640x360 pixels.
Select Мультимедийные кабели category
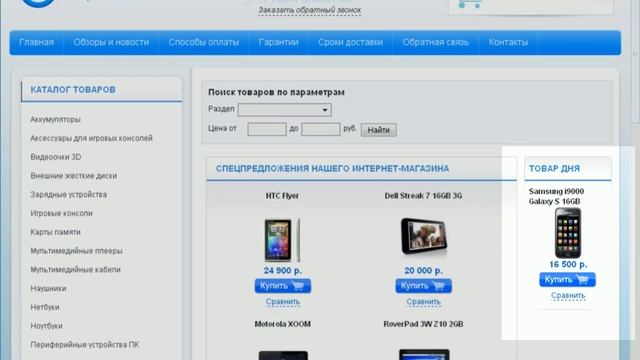point(76,270)
